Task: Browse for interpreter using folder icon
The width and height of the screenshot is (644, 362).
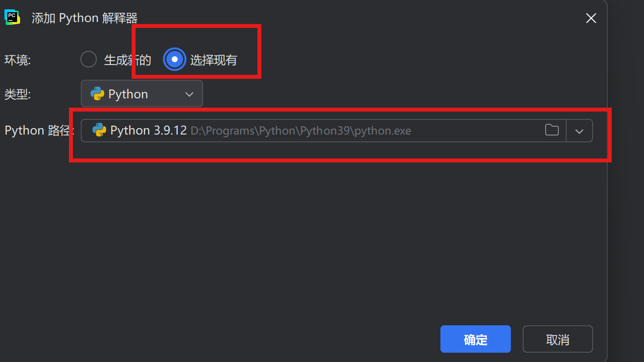Action: tap(552, 130)
